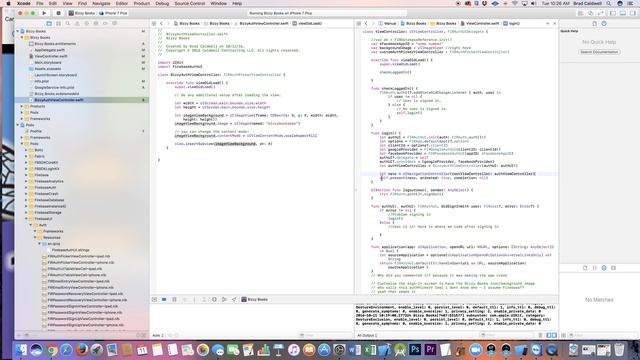Open Chrome from the Dock
Viewport: 640px width, 360px height.
click(x=51, y=349)
